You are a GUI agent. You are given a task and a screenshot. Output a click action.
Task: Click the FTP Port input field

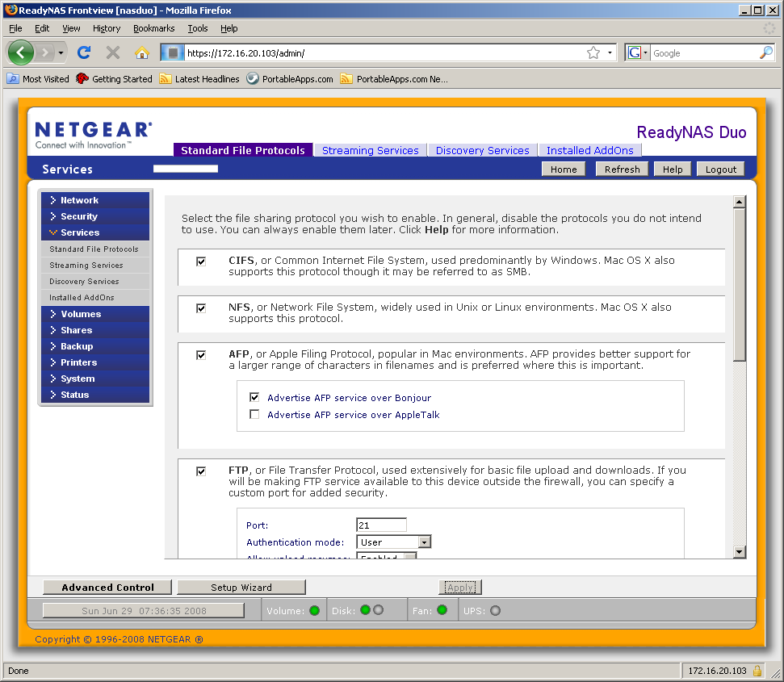point(381,525)
